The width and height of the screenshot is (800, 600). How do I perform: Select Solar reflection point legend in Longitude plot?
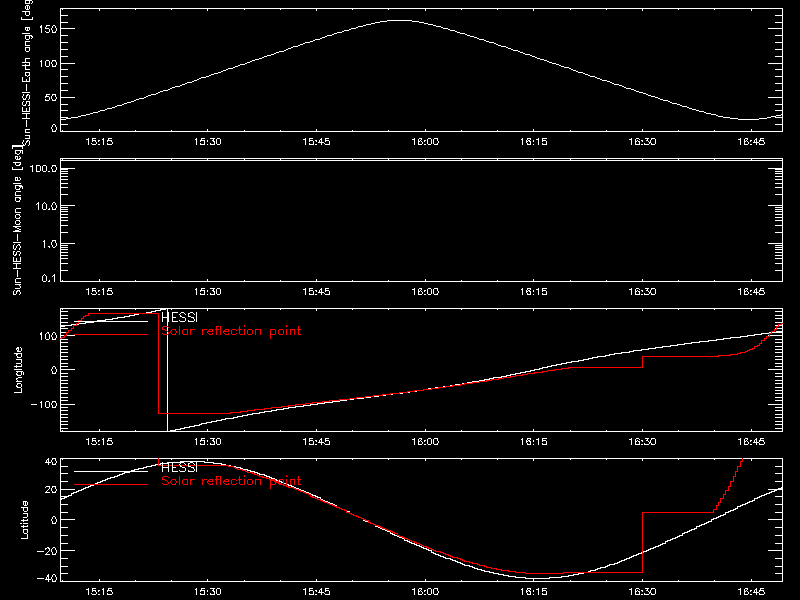click(x=231, y=331)
